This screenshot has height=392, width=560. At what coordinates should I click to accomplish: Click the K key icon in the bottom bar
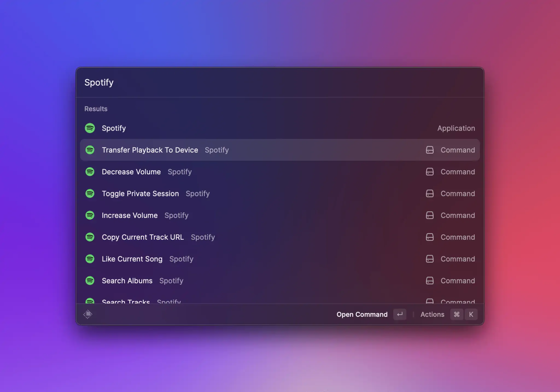click(471, 314)
